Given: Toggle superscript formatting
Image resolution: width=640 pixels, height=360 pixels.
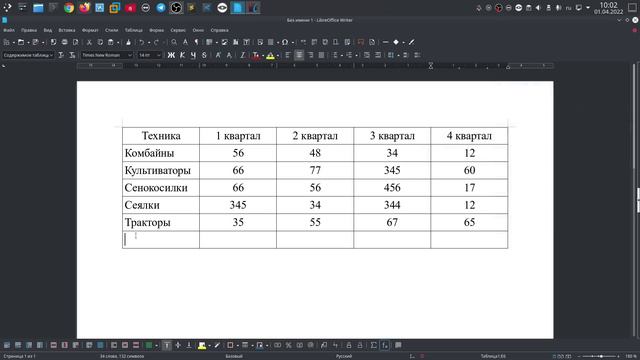Looking at the screenshot, I should click(218, 55).
